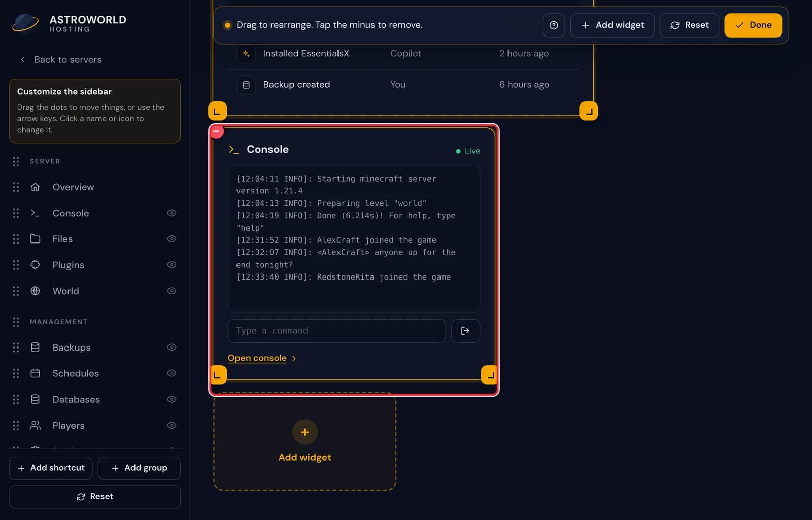This screenshot has height=520, width=812.
Task: Toggle visibility of Schedules sidebar item
Action: pos(172,373)
